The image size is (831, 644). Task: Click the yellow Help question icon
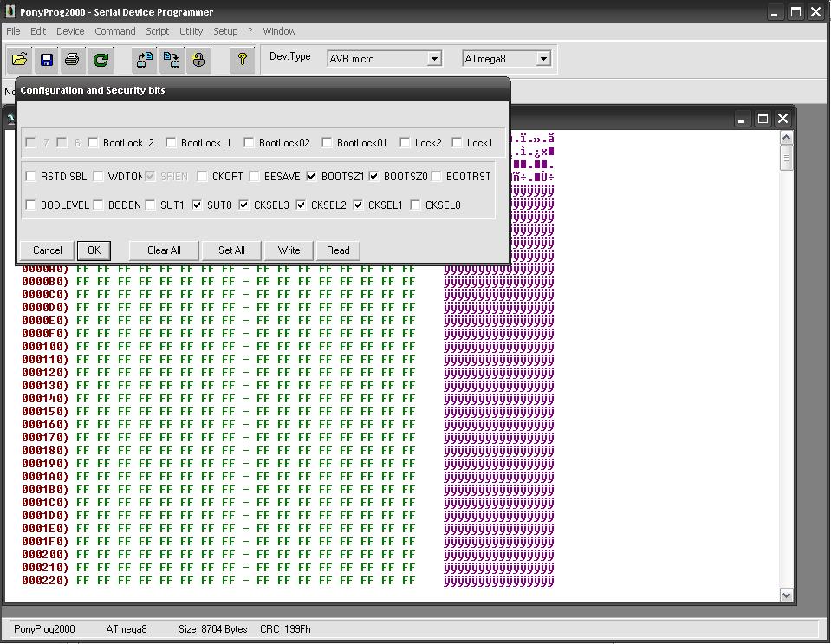[x=243, y=59]
